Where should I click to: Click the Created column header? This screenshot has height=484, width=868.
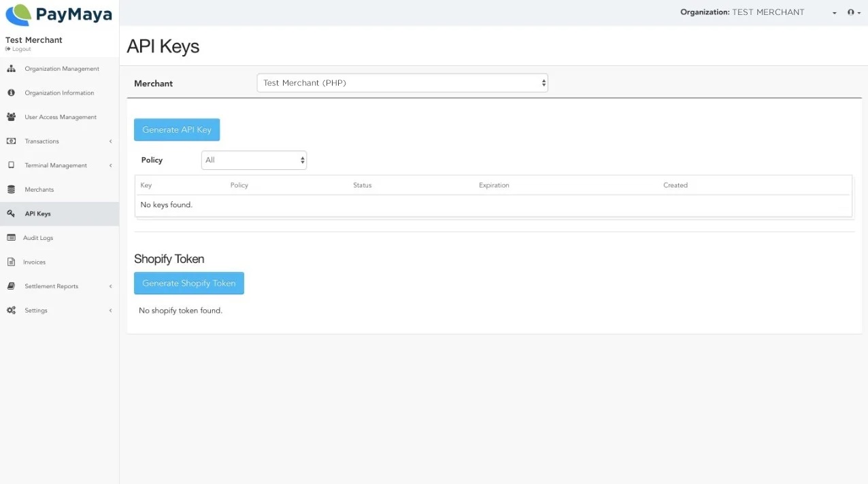675,185
